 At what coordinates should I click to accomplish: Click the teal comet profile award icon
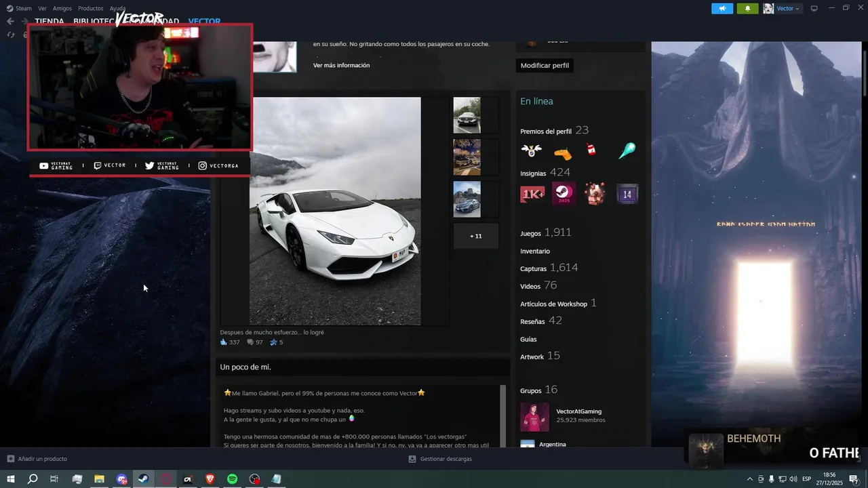(x=627, y=150)
